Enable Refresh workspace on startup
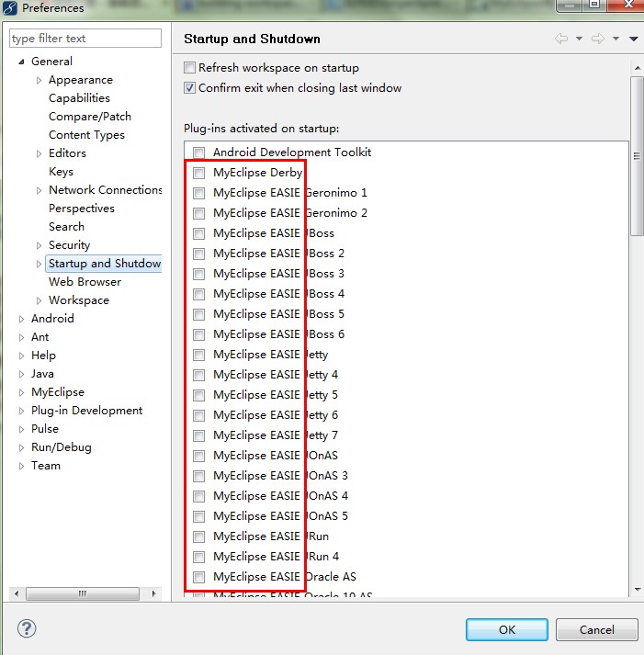Screen dimensions: 644x655 click(189, 67)
